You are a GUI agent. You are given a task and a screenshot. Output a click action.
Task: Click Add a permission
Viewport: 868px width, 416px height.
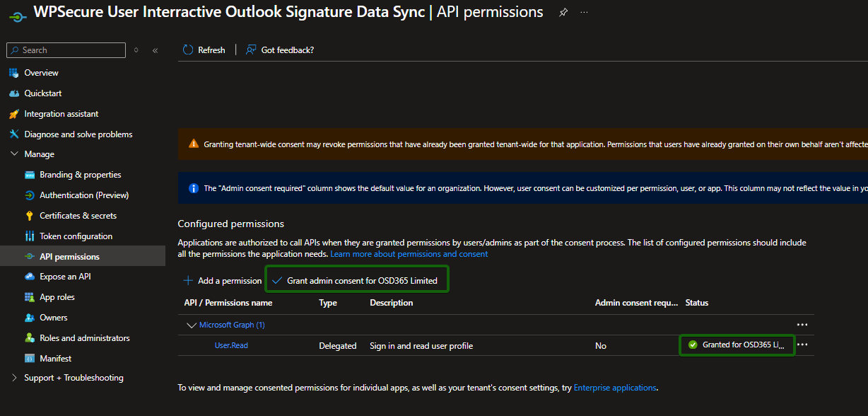[223, 281]
